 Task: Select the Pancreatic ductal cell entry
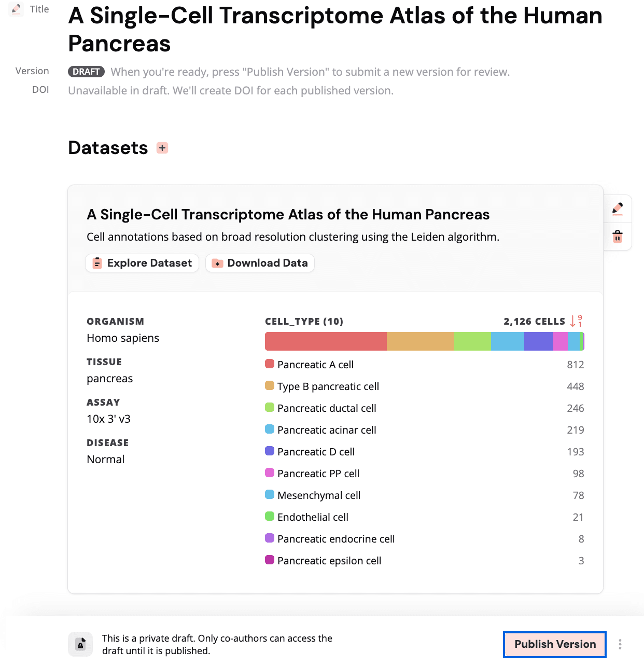327,408
